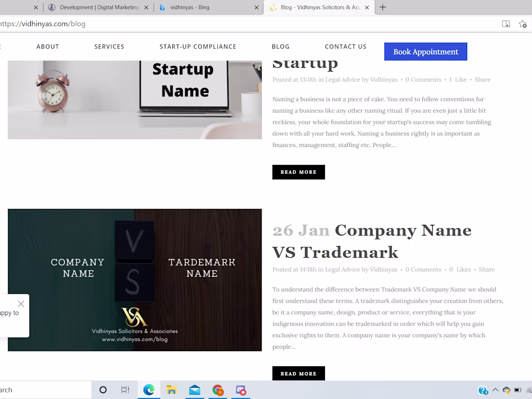
Task: Show hidden system tray icons chevron
Action: (495, 390)
